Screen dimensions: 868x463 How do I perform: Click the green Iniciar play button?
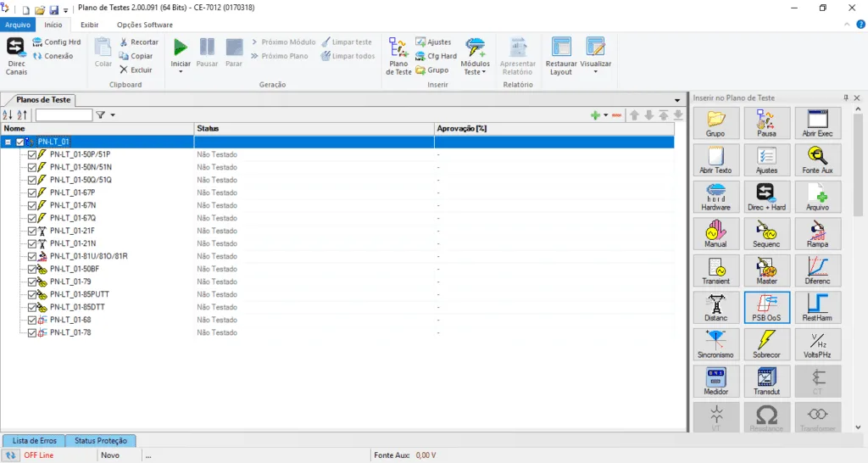click(x=180, y=48)
